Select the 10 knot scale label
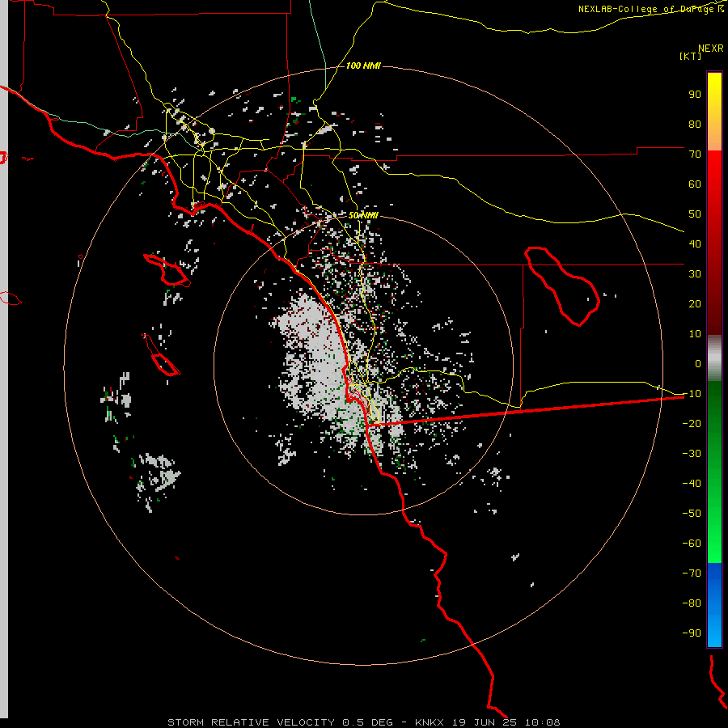This screenshot has width=728, height=728. pyautogui.click(x=695, y=334)
